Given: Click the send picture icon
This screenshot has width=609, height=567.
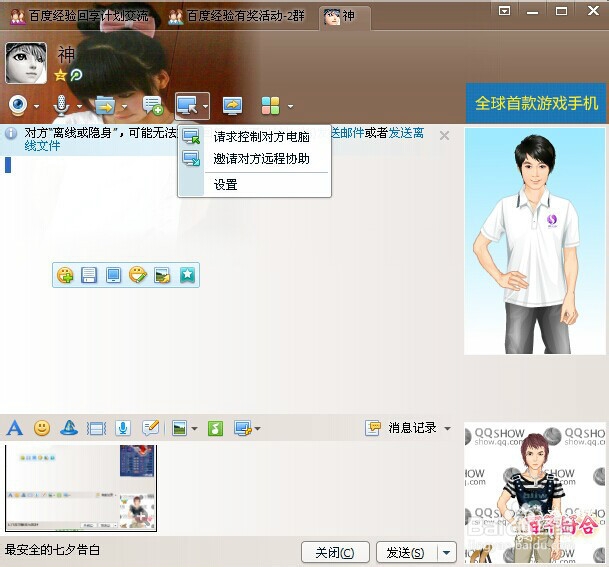Looking at the screenshot, I should click(x=179, y=428).
